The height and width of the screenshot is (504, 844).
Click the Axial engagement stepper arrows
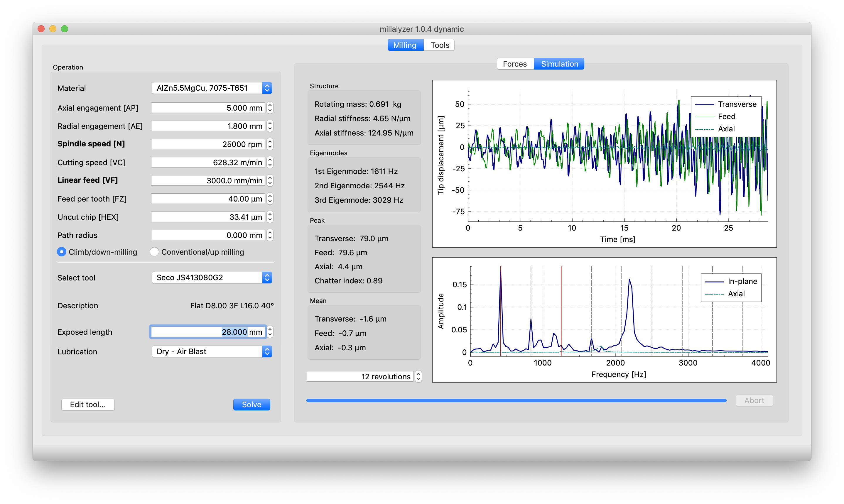270,108
